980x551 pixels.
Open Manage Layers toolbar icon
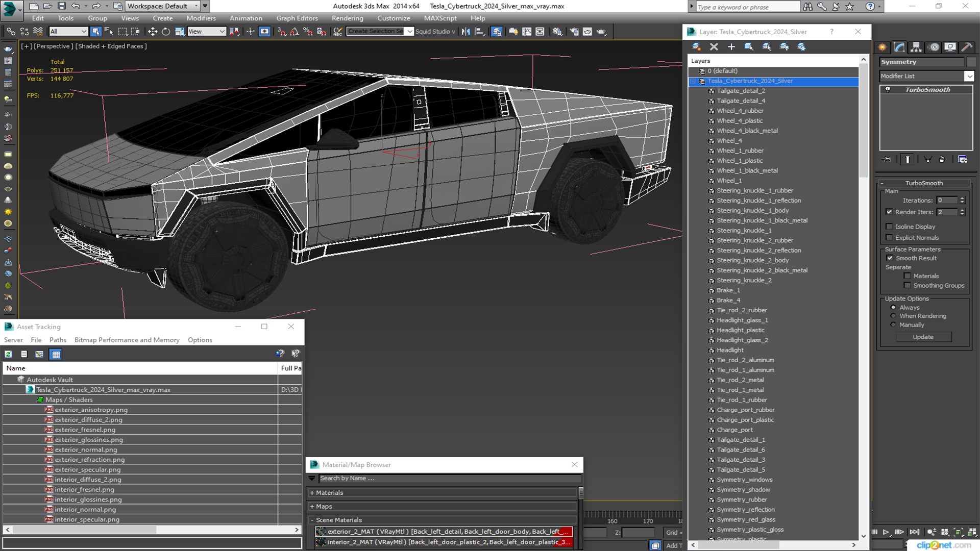497,32
